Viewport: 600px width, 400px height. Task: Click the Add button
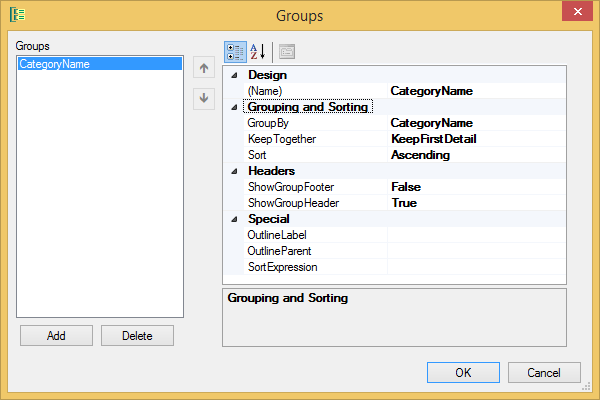point(56,336)
